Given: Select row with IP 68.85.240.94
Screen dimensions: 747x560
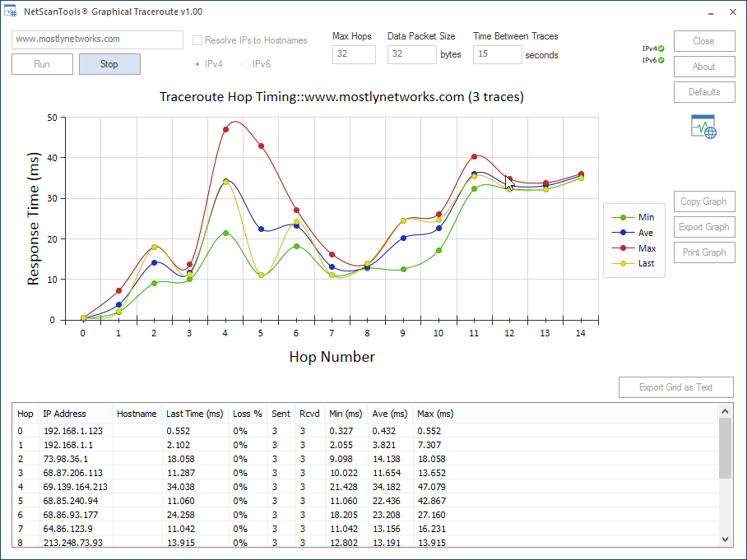Looking at the screenshot, I should pyautogui.click(x=365, y=501).
